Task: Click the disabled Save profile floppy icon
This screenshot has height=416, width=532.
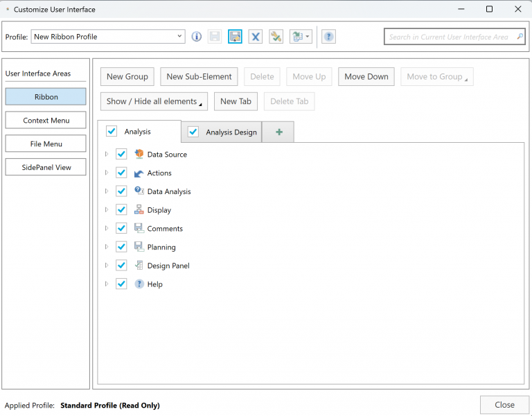Action: 215,37
